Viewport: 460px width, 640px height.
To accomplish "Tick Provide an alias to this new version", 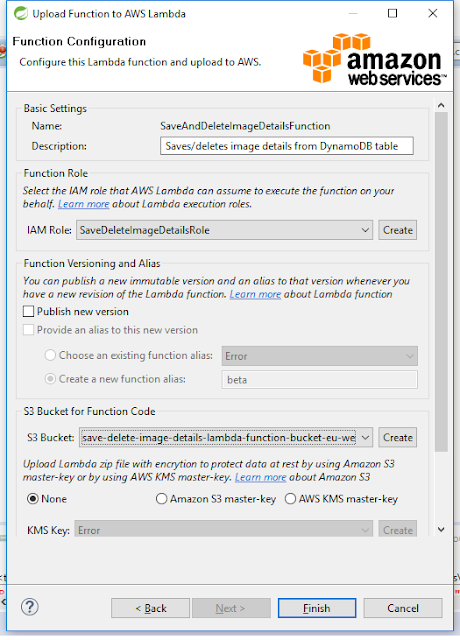I will pyautogui.click(x=29, y=330).
